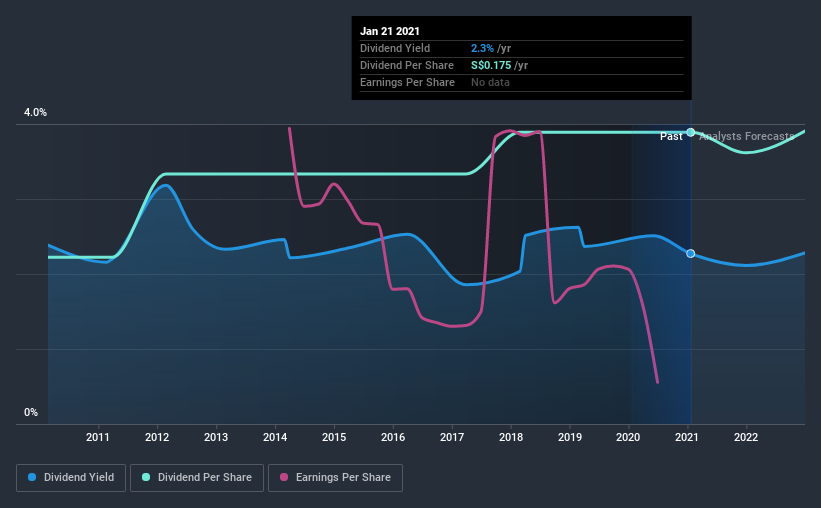Viewport: 821px width, 508px height.
Task: Select the 2022 x-axis year label
Action: click(x=746, y=437)
